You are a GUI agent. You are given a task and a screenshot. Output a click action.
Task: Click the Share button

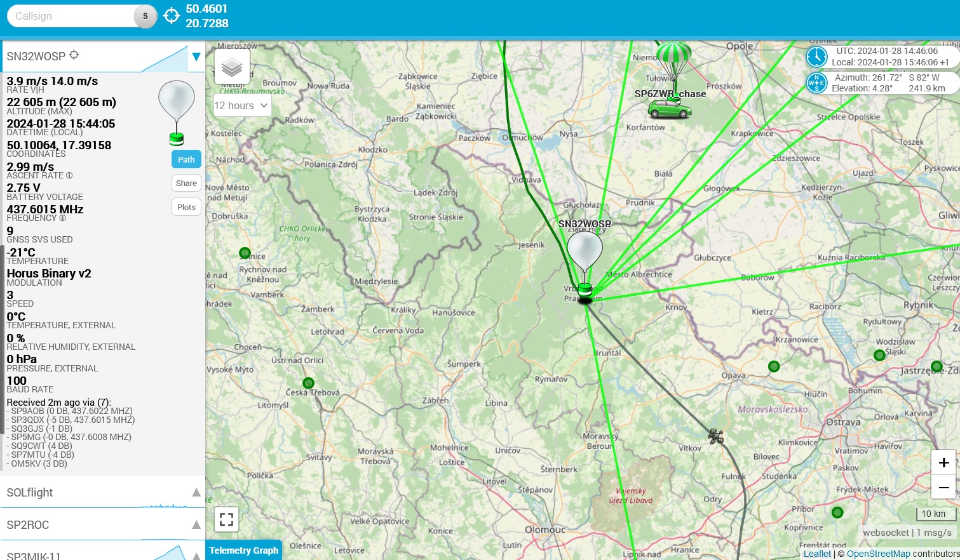click(186, 183)
